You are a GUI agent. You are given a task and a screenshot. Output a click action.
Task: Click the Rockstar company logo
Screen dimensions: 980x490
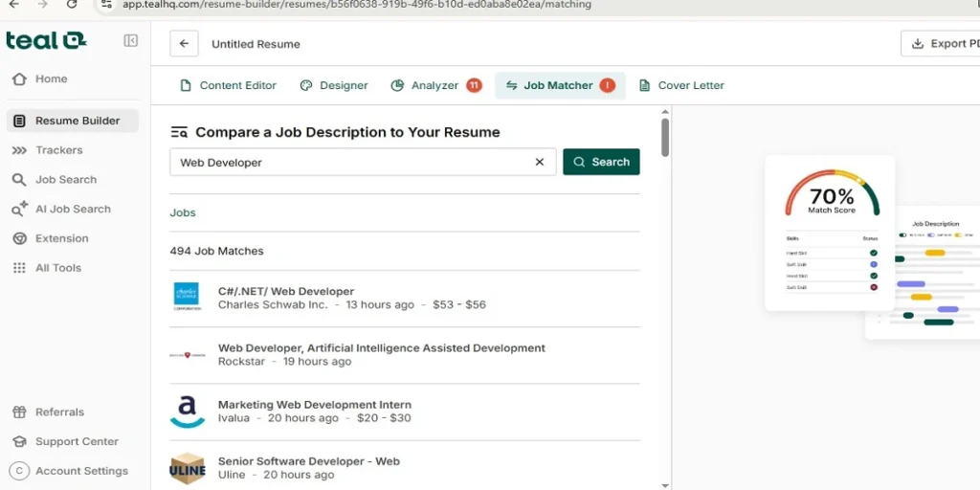[x=187, y=355]
